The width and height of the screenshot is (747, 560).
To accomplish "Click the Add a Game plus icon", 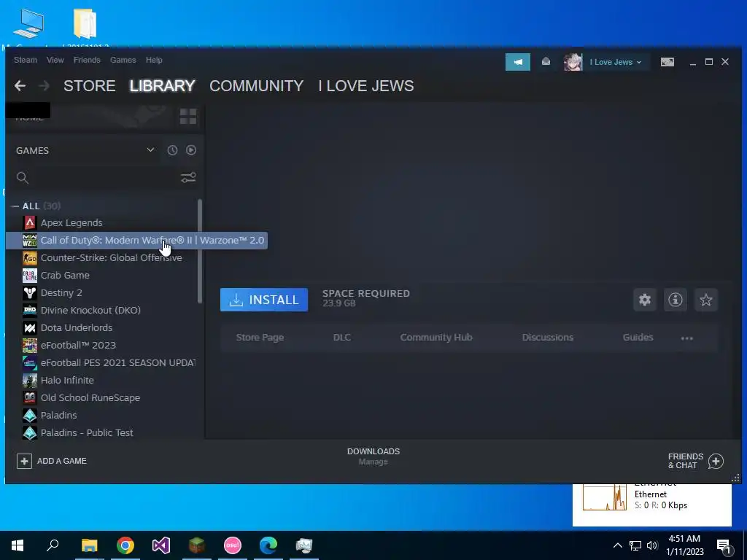I will [x=24, y=461].
